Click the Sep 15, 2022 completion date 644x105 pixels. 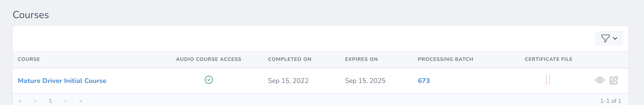pyautogui.click(x=288, y=81)
